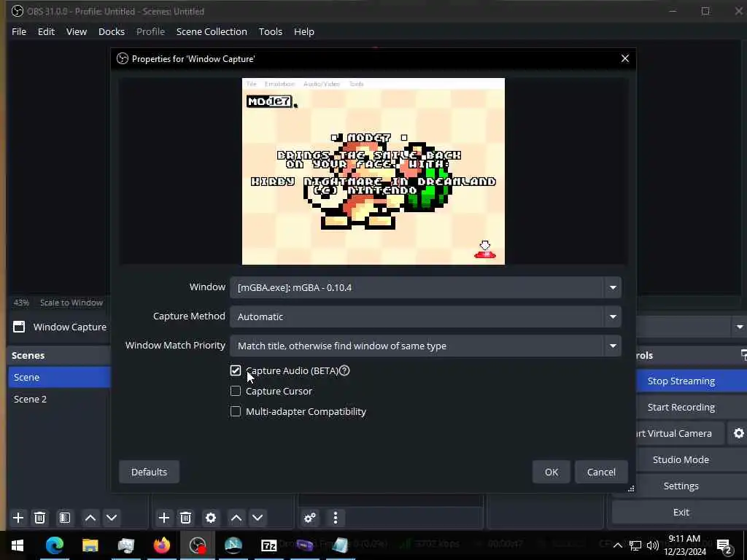Select 'Scene 2' in the Scenes list
Screen dimensions: 747x560
[59, 399]
